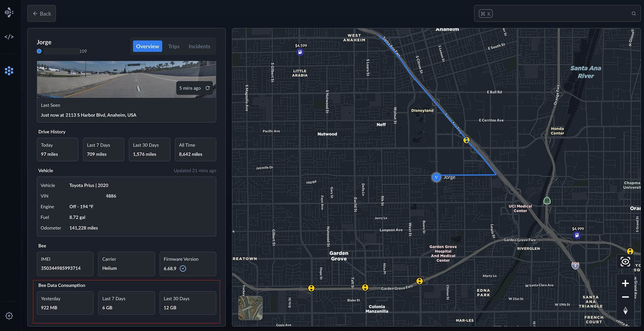The width and height of the screenshot is (644, 331).
Task: Click the bee logo in the sidebar
Action: point(9,13)
